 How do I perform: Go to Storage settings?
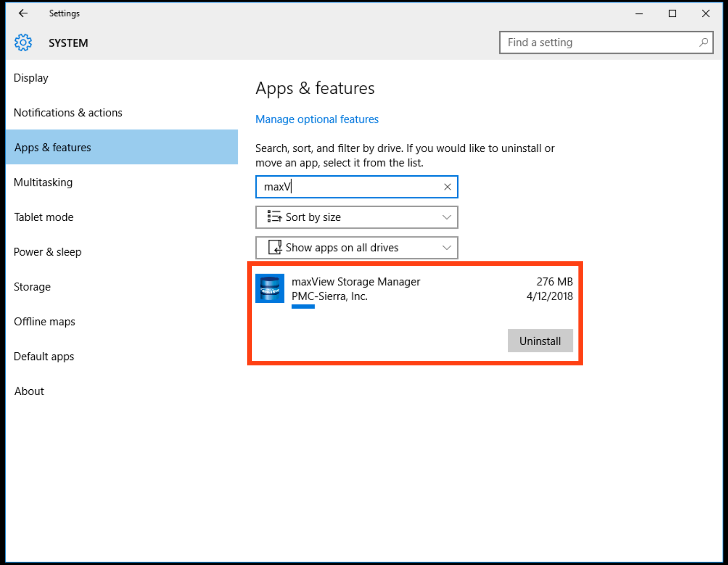point(122,287)
